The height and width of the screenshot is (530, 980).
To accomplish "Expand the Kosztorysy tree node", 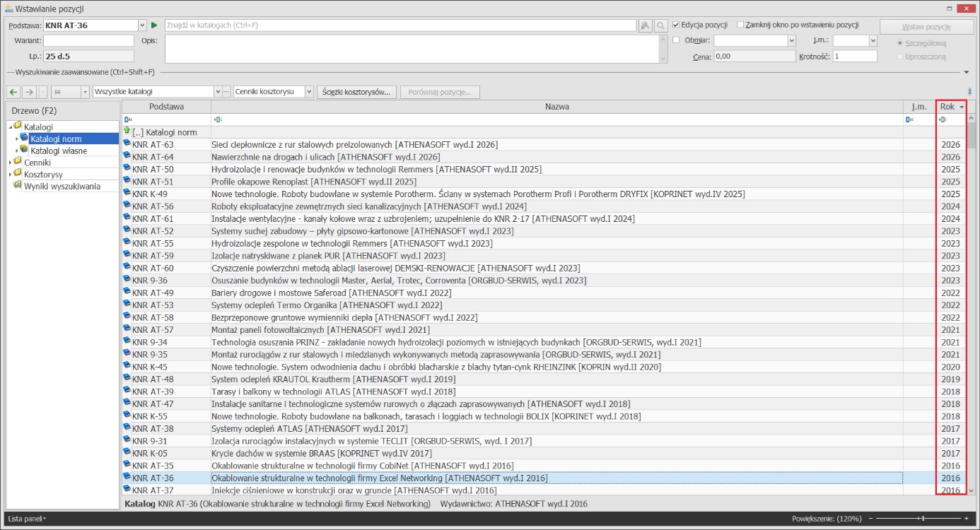I will 10,175.
